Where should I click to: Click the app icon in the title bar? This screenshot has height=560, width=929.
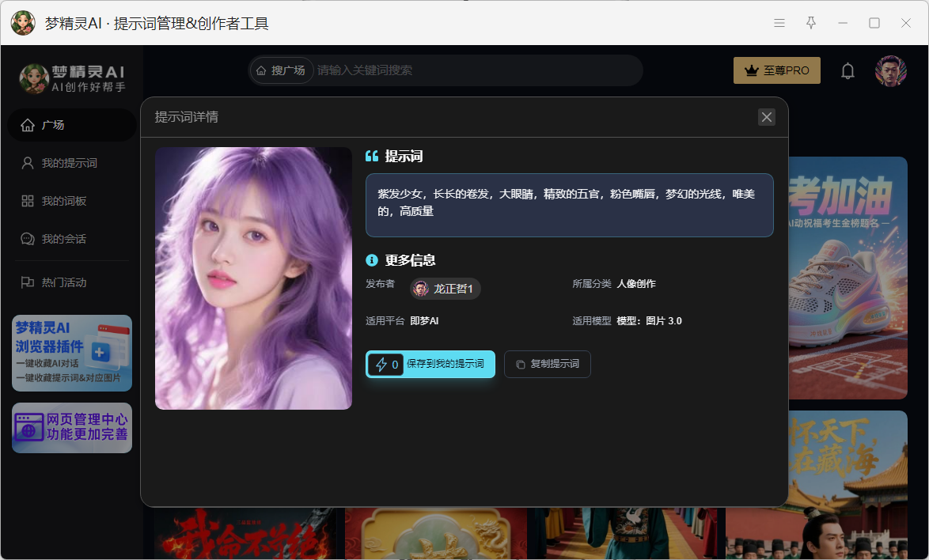tap(23, 23)
